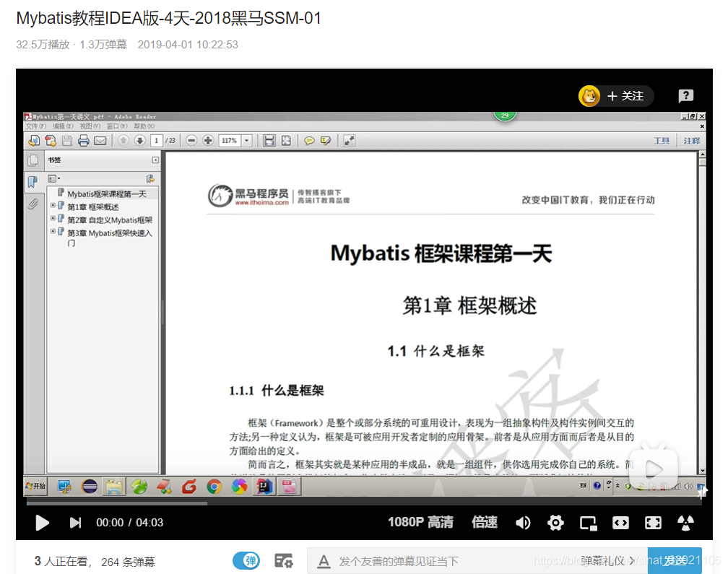Open Eclipse from the taskbar
Screen dimensions: 728x574
point(89,487)
